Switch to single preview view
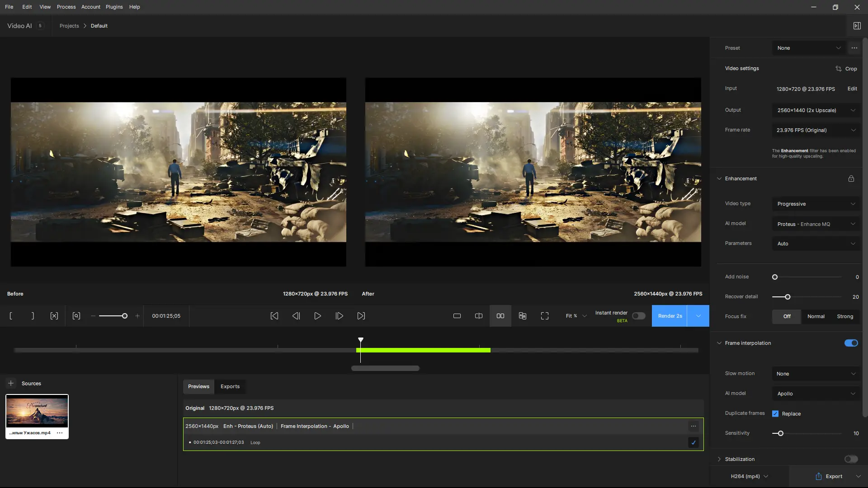The image size is (868, 488). (x=457, y=316)
